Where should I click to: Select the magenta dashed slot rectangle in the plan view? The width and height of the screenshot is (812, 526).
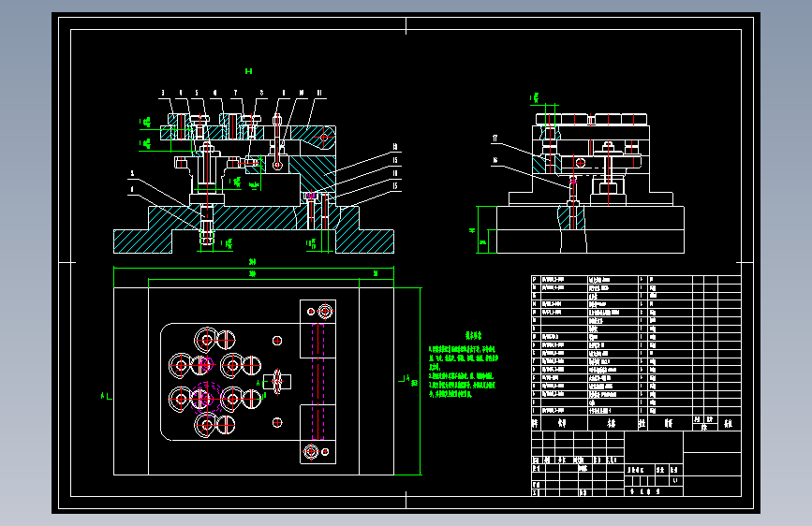318,382
